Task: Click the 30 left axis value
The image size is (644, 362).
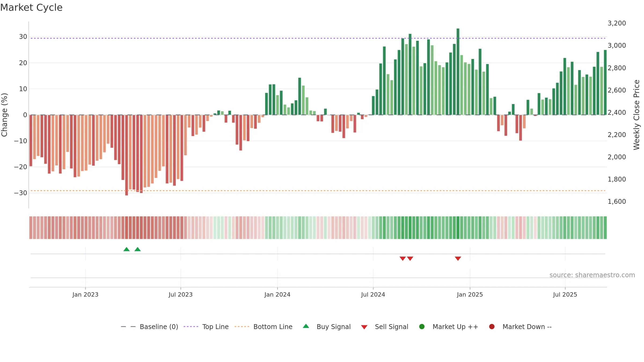Action: pyautogui.click(x=23, y=37)
